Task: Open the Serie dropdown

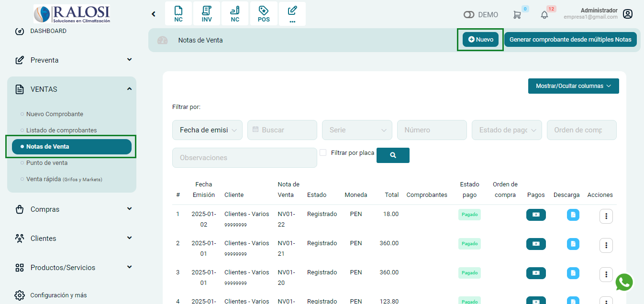Action: tap(357, 130)
